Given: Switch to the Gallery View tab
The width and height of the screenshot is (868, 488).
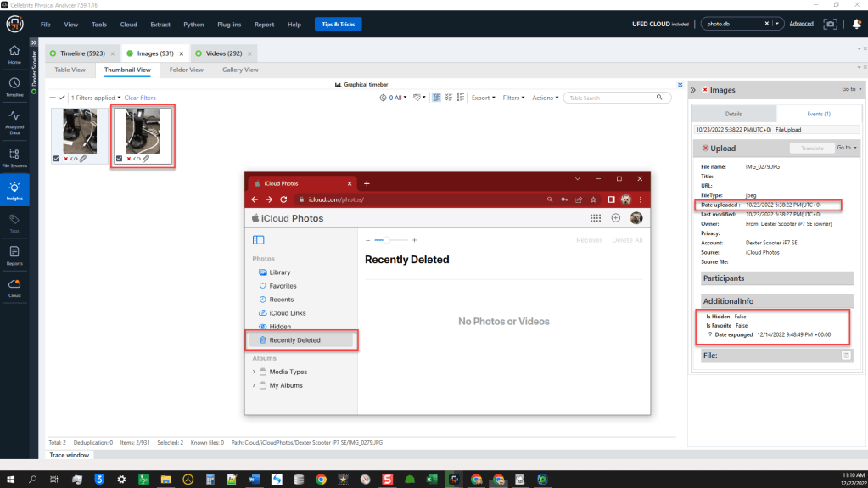Looking at the screenshot, I should coord(240,70).
